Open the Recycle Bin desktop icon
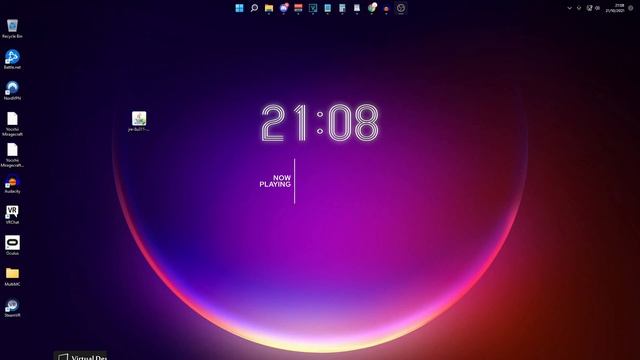This screenshot has height=360, width=640. 12,29
